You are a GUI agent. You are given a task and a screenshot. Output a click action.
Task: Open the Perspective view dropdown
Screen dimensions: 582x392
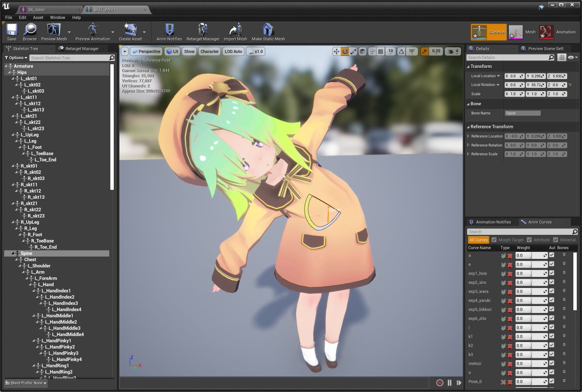pyautogui.click(x=146, y=51)
